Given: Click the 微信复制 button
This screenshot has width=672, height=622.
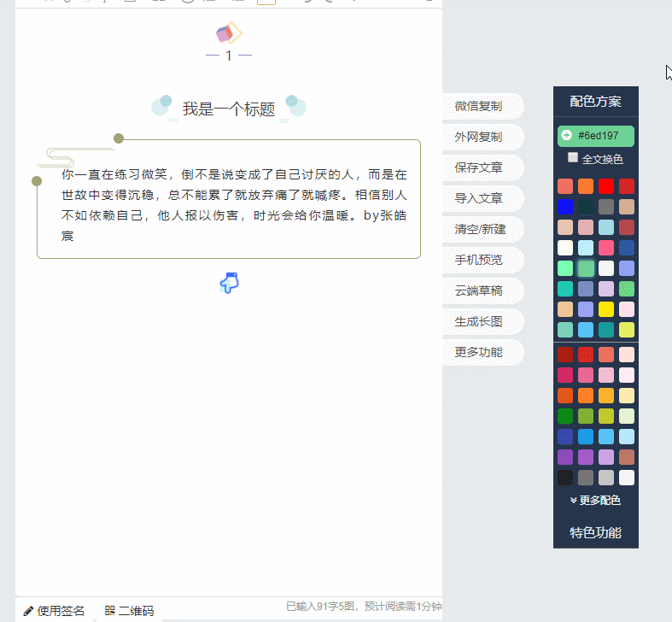Looking at the screenshot, I should (479, 107).
